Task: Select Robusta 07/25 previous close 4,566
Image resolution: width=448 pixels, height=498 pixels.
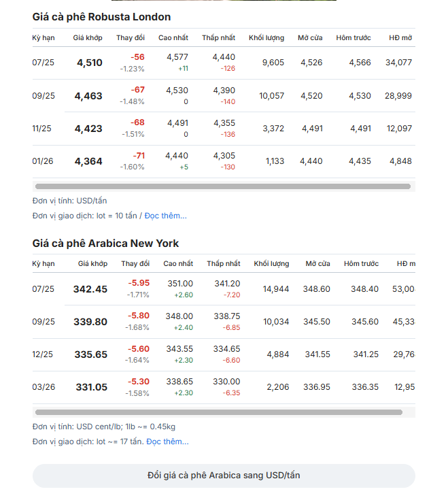Action: pyautogui.click(x=360, y=63)
